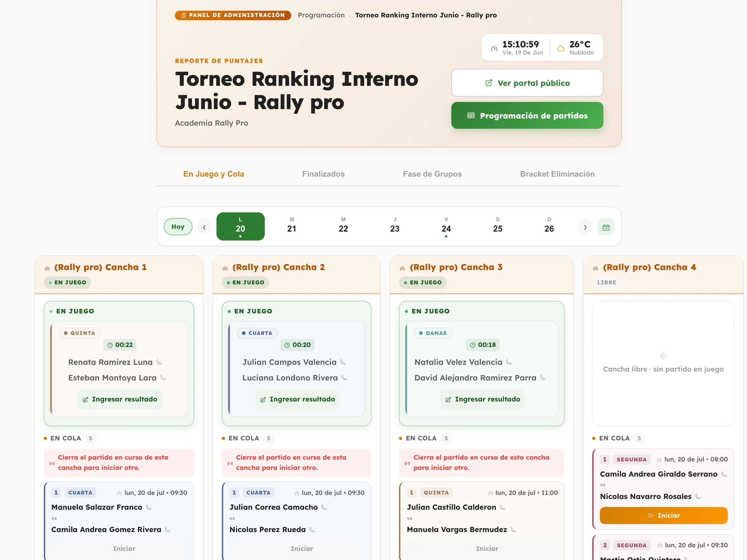Select Sunday 26 in the date strip

coord(549,226)
